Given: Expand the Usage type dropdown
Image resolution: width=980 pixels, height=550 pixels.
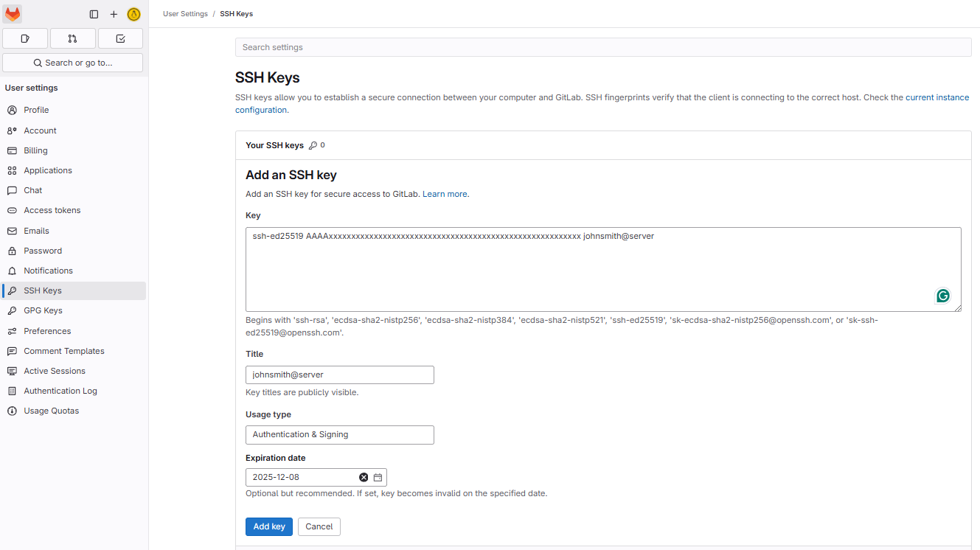Looking at the screenshot, I should [x=339, y=435].
